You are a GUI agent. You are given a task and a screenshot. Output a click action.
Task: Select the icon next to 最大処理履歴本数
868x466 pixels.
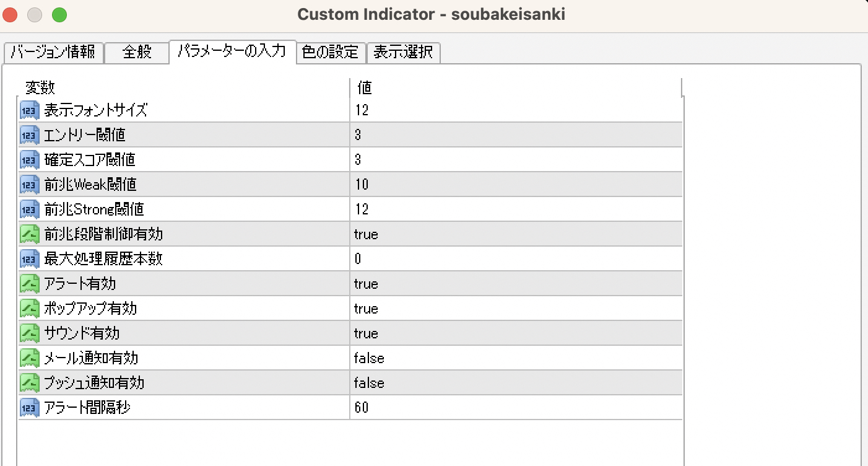pos(30,259)
